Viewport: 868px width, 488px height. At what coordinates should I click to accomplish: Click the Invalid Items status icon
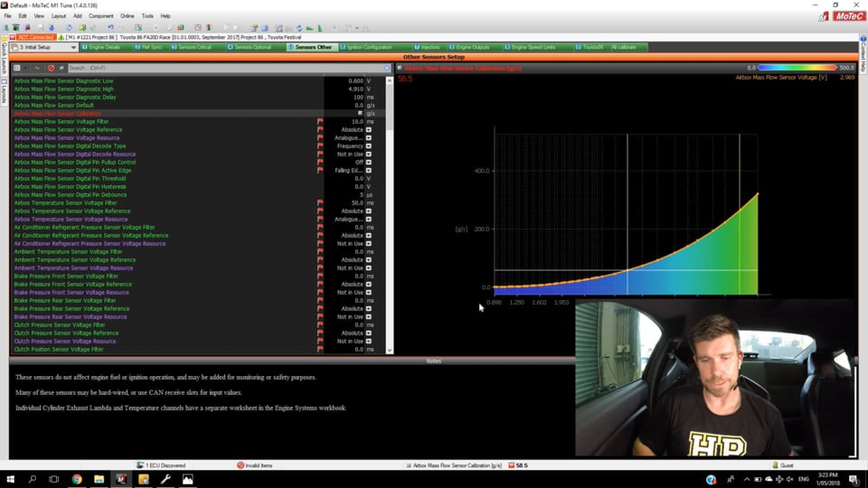point(241,465)
